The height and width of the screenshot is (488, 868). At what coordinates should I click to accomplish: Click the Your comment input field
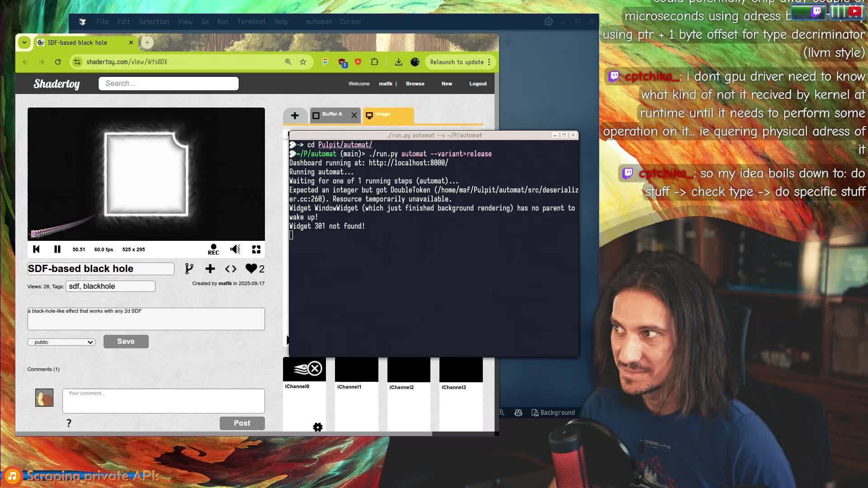(x=163, y=401)
